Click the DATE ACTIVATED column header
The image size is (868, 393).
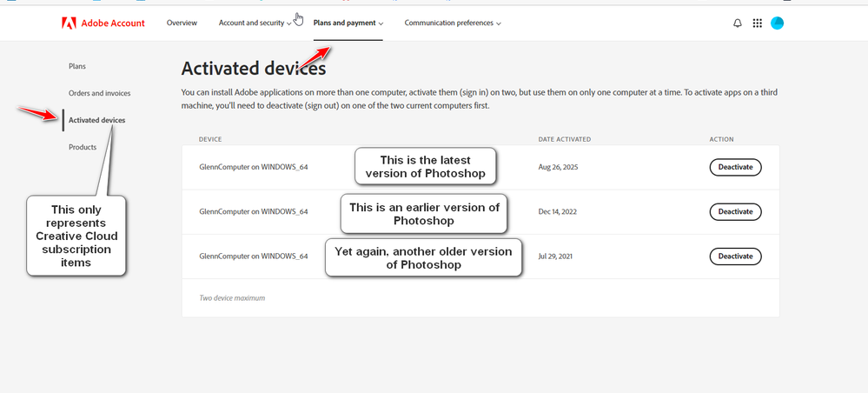point(564,139)
